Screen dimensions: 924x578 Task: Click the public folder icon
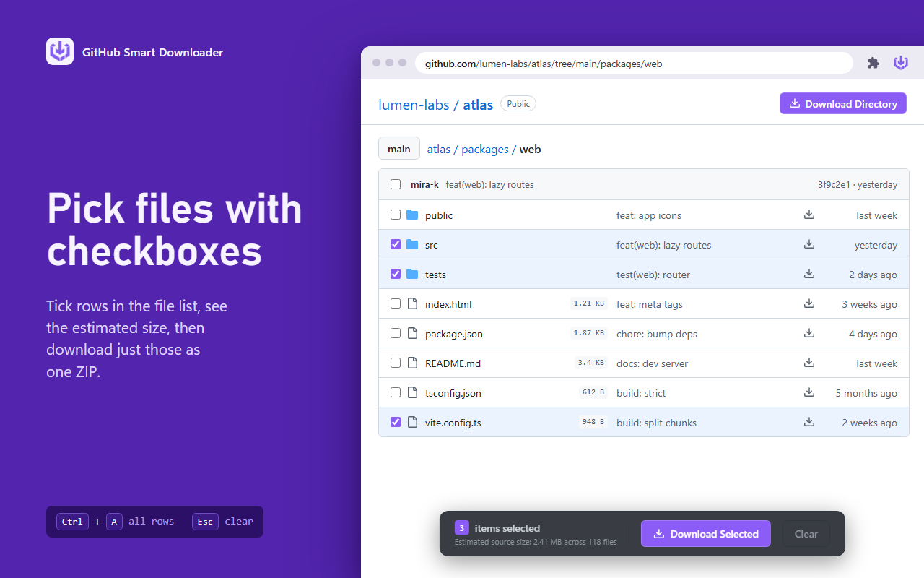(412, 215)
